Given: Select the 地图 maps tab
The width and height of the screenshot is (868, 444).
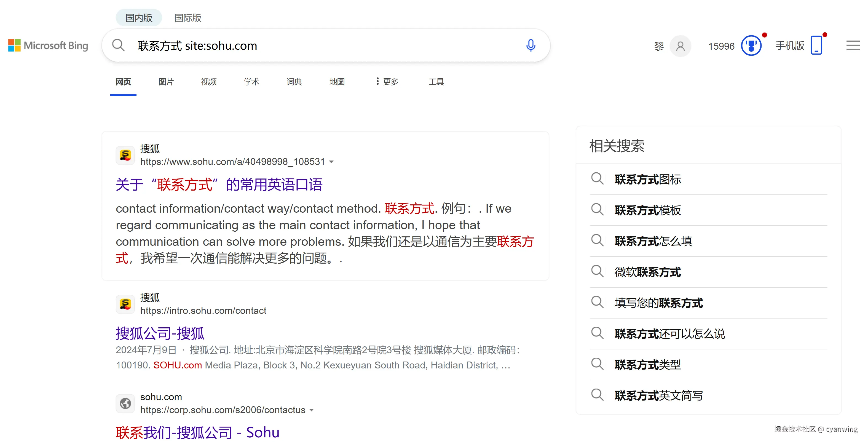Looking at the screenshot, I should [337, 82].
